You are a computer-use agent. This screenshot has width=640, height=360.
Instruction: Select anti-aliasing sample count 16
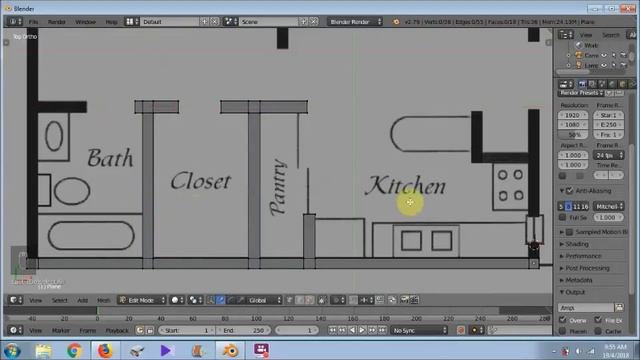(584, 207)
